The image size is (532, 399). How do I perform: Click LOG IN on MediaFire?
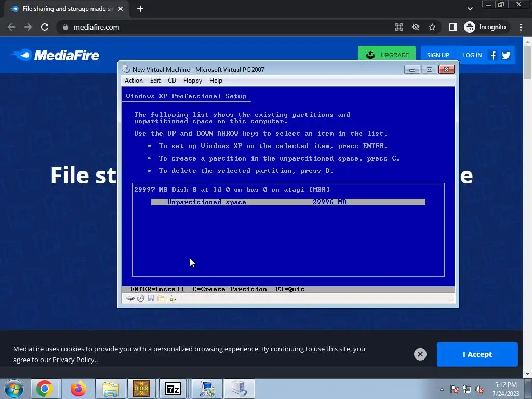472,55
